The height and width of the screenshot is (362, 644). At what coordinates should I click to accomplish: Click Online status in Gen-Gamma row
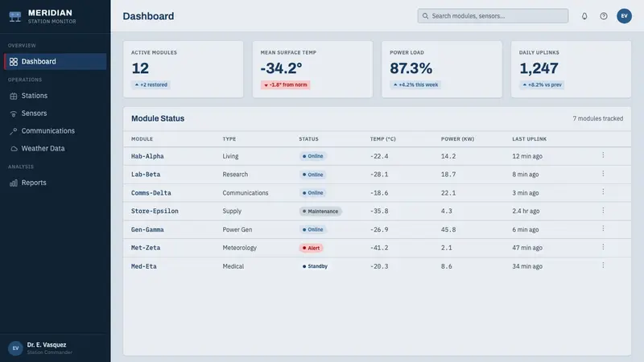(x=313, y=229)
